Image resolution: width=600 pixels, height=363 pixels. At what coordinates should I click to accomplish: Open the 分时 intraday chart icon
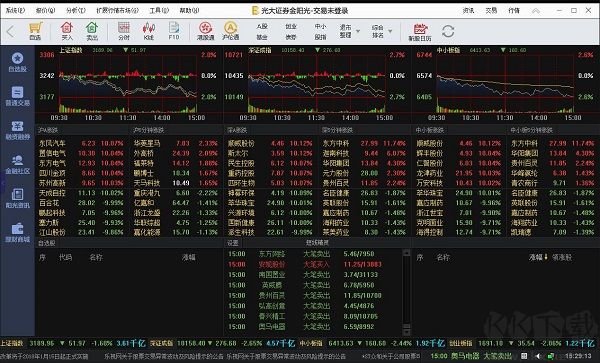[124, 31]
